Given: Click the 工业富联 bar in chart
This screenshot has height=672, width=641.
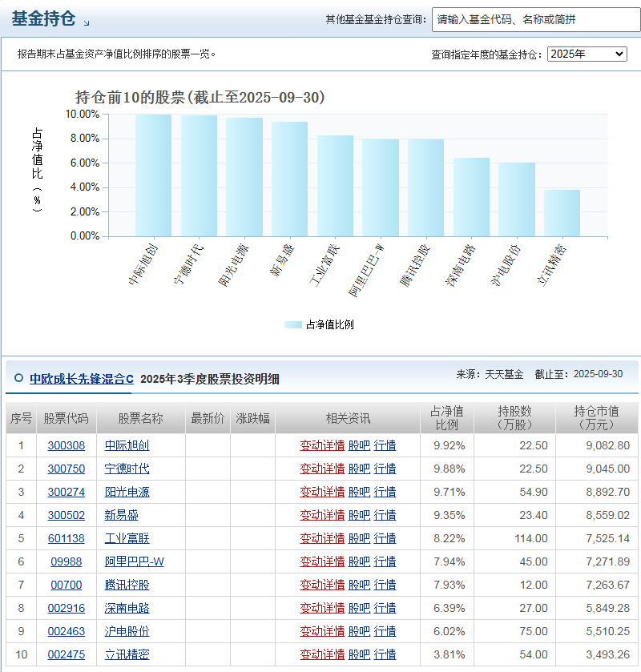Looking at the screenshot, I should pyautogui.click(x=335, y=186).
